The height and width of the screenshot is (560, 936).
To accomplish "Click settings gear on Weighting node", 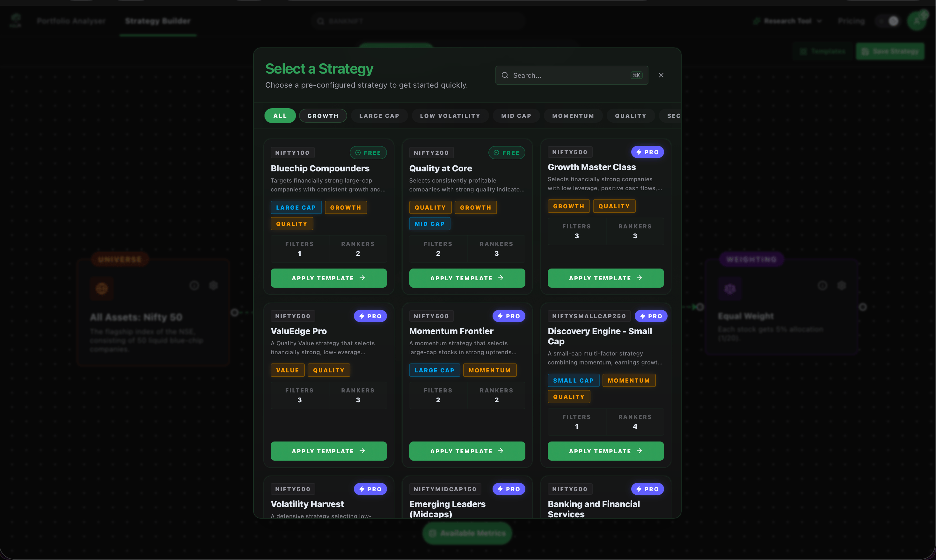I will (842, 286).
